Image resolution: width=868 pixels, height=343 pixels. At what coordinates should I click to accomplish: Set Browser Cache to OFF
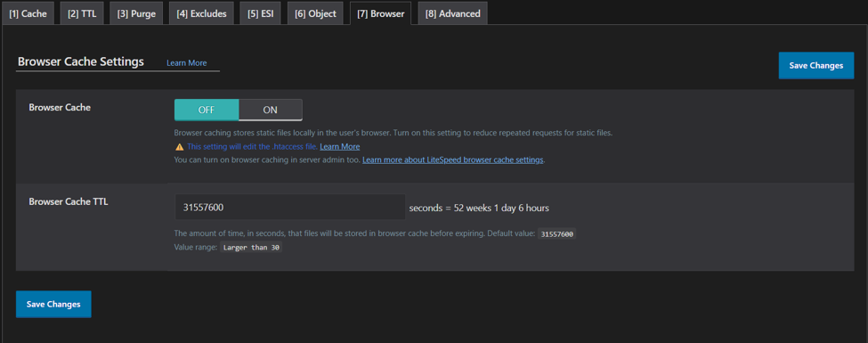tap(207, 110)
